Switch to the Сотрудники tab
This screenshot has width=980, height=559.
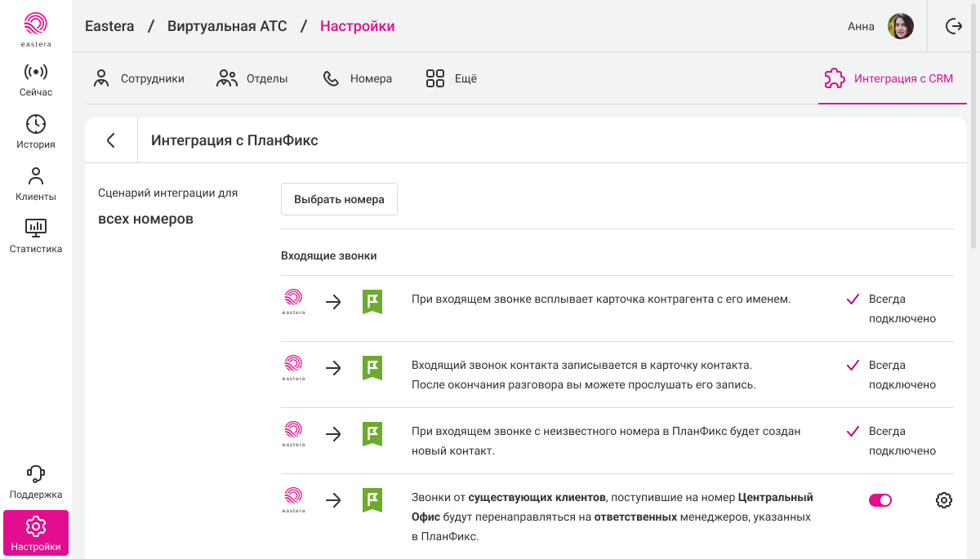tap(139, 79)
